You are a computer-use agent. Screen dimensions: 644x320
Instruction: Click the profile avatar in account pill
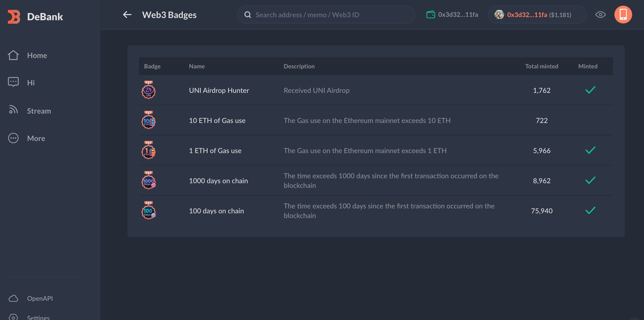tap(499, 15)
